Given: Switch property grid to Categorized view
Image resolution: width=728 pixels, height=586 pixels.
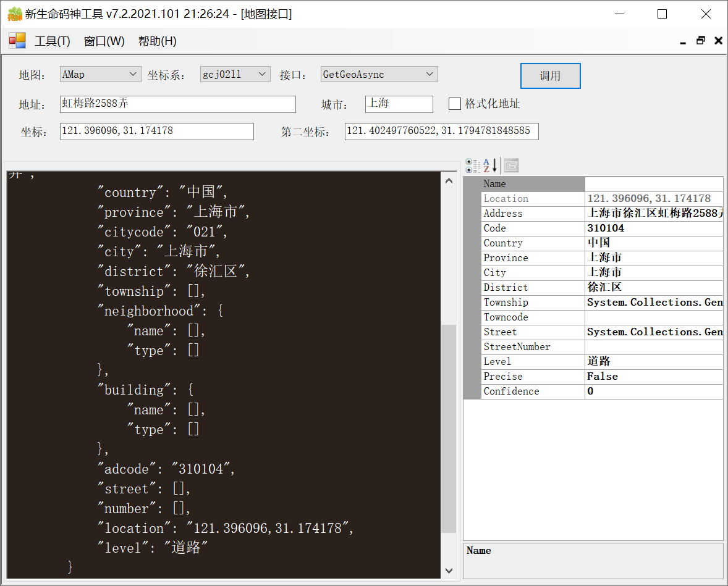Looking at the screenshot, I should click(473, 165).
